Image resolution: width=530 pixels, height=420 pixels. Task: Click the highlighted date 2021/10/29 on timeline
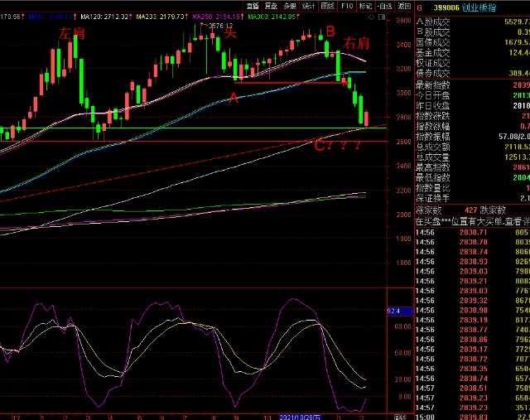click(300, 417)
